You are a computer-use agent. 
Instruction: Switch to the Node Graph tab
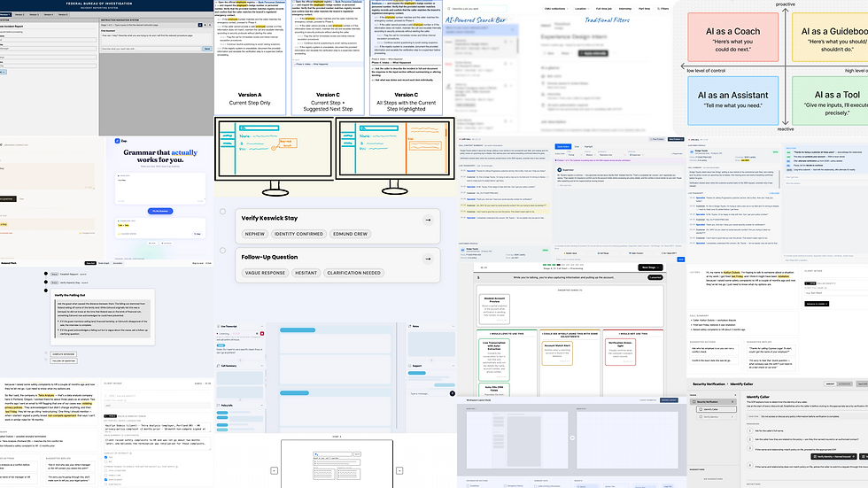(104, 263)
